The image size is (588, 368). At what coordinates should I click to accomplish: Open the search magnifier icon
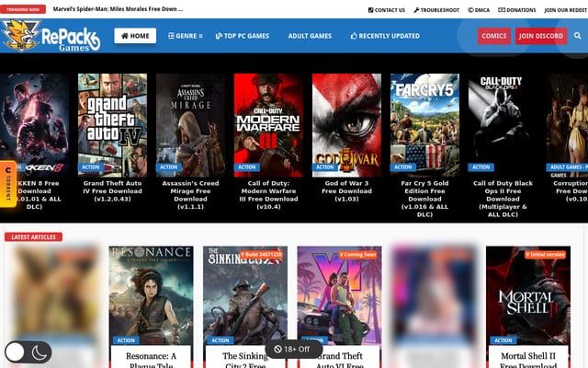[577, 36]
